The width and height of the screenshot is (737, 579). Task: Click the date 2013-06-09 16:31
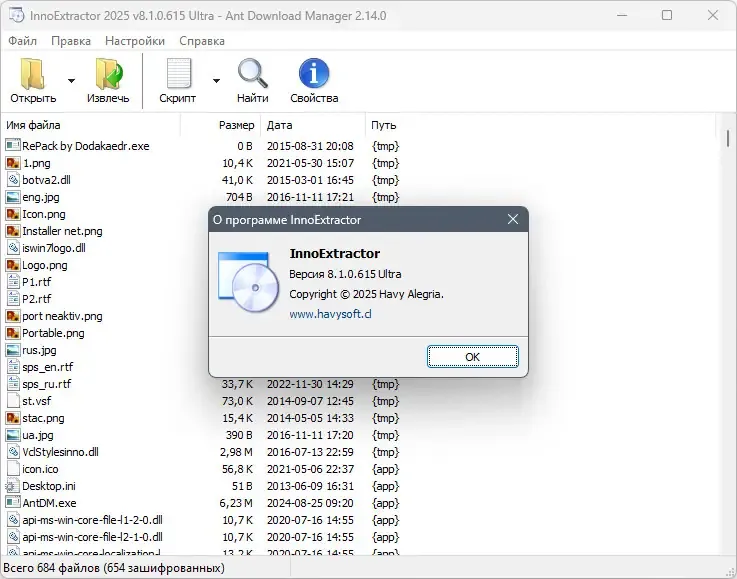(x=310, y=486)
